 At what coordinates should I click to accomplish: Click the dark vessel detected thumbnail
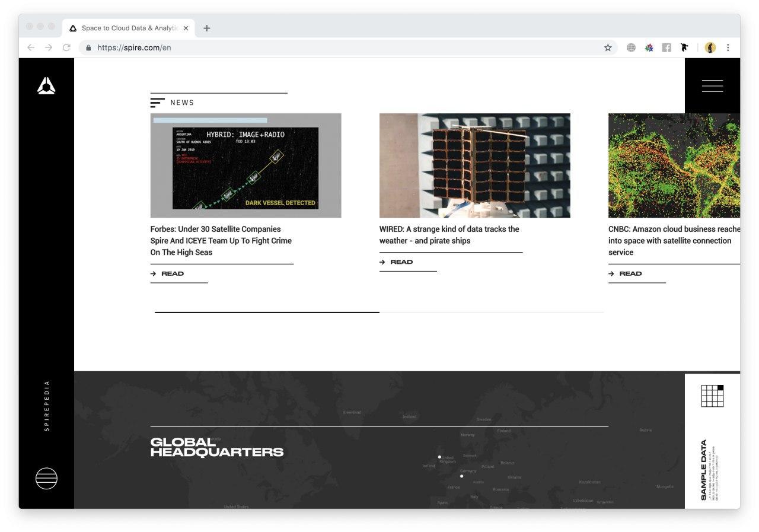click(x=245, y=165)
